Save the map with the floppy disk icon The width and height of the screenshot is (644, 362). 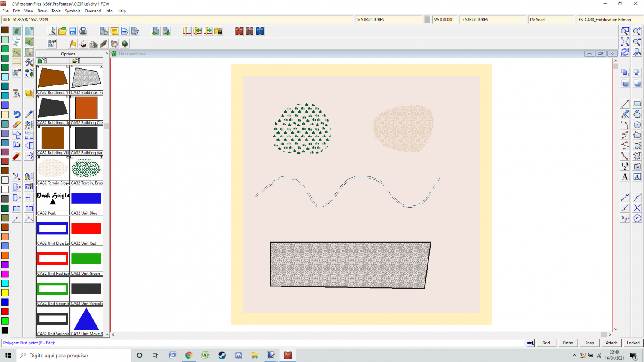pyautogui.click(x=73, y=31)
